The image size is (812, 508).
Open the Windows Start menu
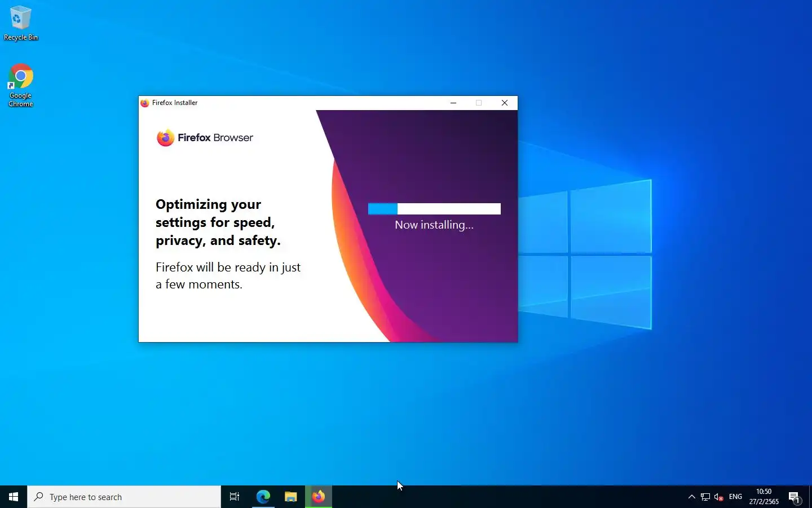(x=14, y=497)
